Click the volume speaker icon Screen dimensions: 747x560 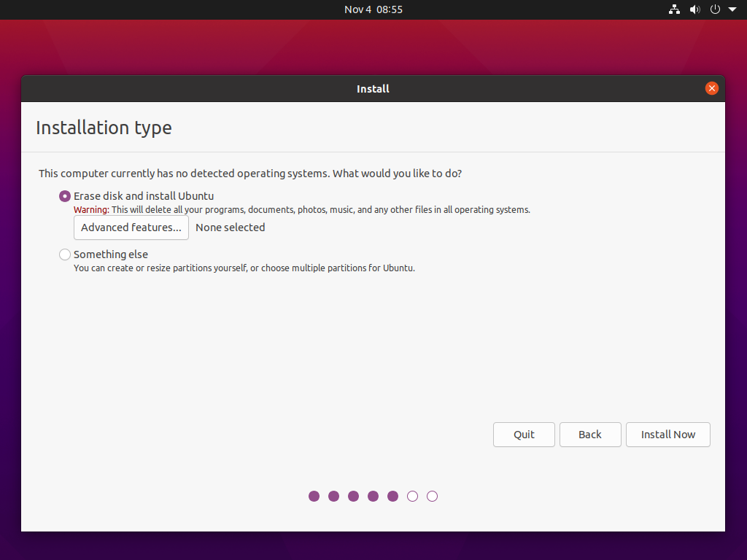point(695,9)
